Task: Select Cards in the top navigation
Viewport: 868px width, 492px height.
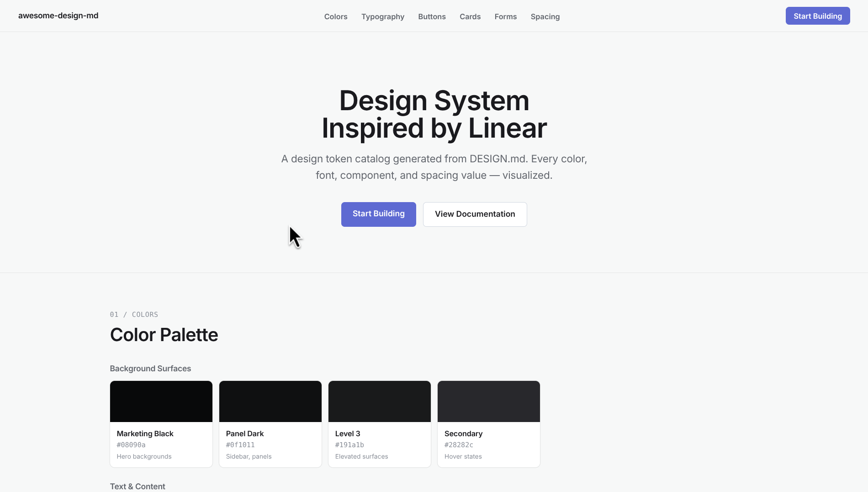Action: click(x=470, y=16)
